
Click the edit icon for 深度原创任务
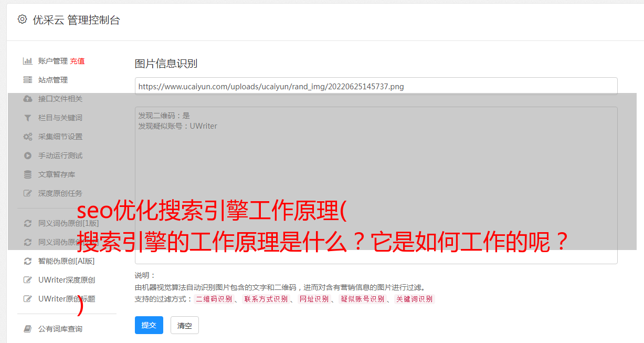tap(28, 193)
